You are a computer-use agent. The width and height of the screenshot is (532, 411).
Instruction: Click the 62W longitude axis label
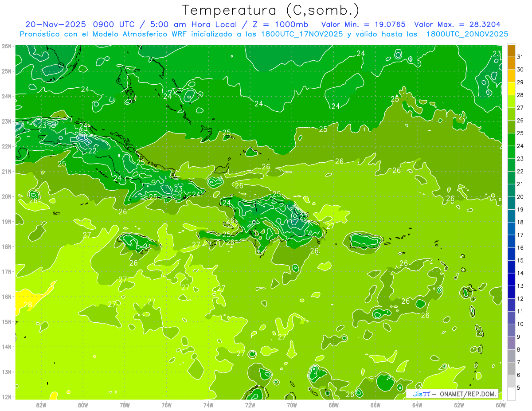[x=459, y=405]
